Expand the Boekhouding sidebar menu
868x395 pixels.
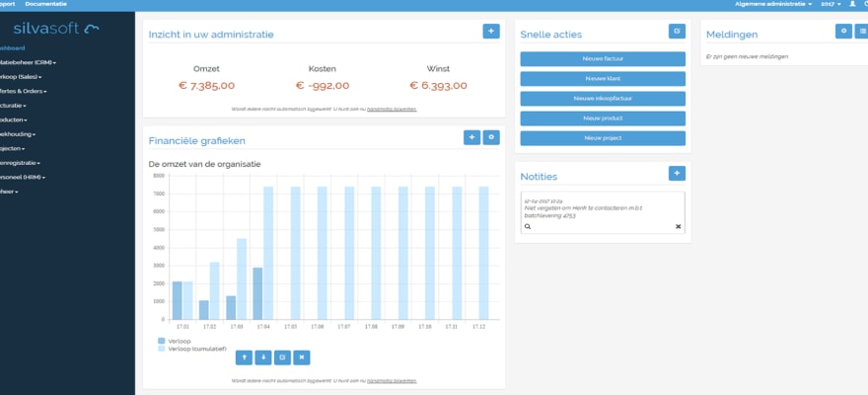(18, 133)
